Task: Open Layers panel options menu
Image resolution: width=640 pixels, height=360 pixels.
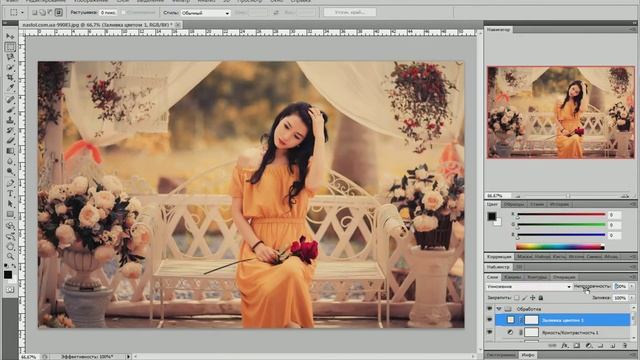Action: click(x=633, y=277)
